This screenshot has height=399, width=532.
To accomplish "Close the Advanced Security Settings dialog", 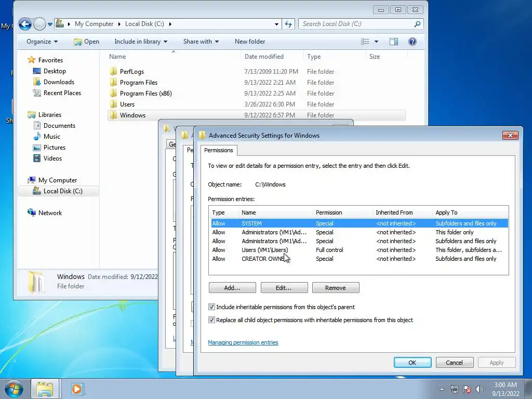I will [x=510, y=136].
